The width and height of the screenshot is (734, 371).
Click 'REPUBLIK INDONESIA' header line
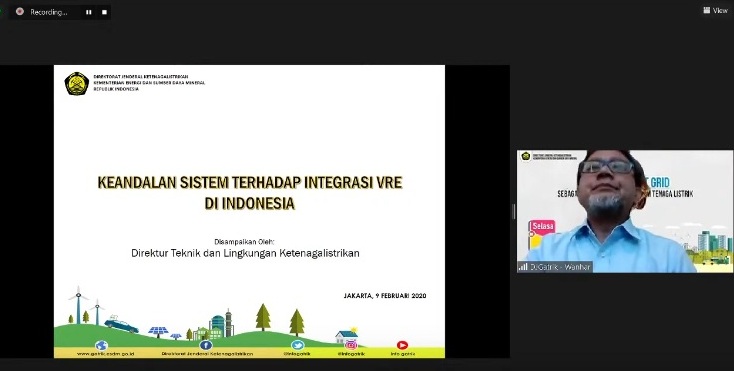point(116,89)
